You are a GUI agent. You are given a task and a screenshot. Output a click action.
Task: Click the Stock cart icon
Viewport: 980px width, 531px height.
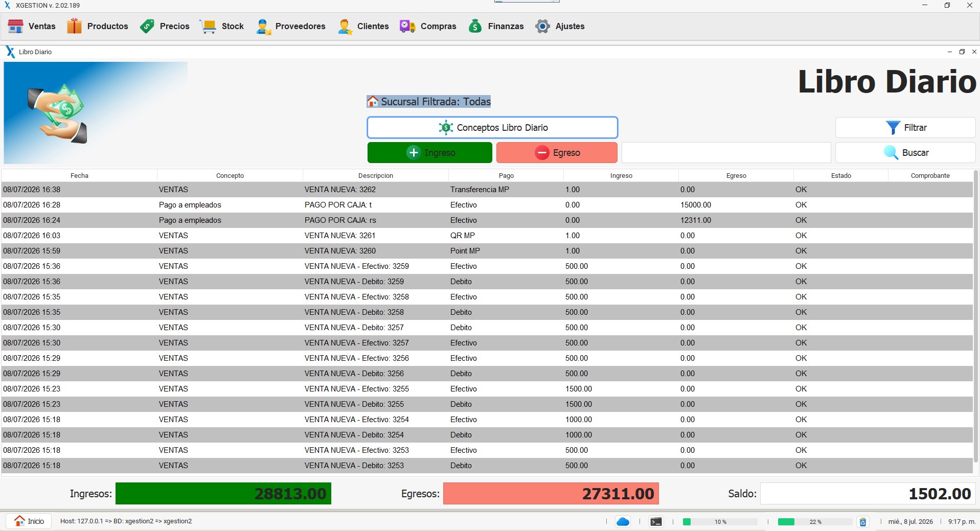[x=209, y=27]
